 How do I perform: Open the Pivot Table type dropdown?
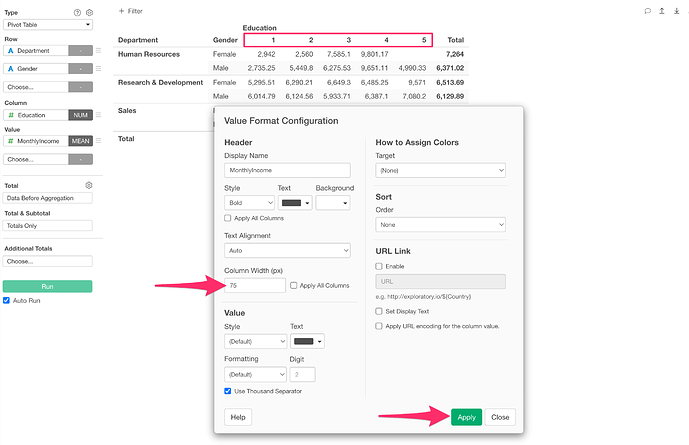coord(48,25)
